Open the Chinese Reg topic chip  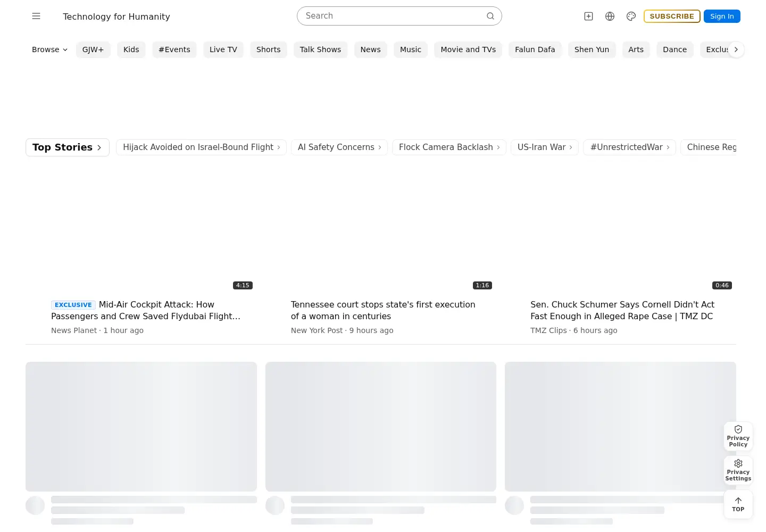point(709,147)
